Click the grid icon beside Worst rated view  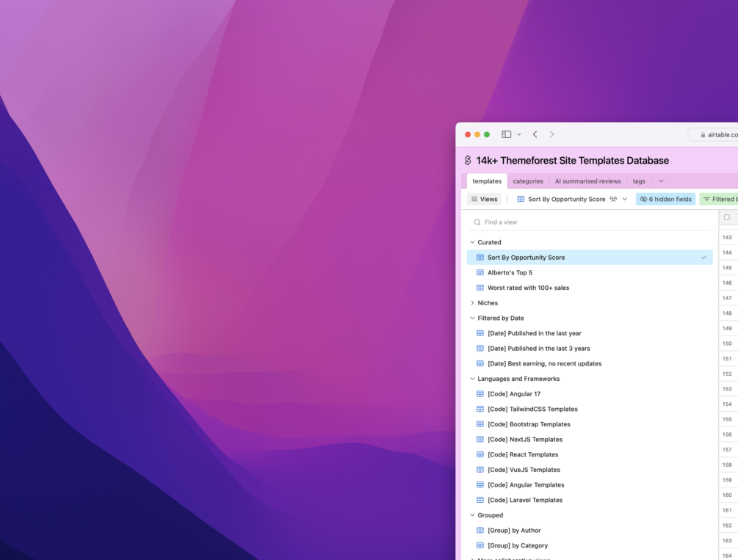tap(480, 288)
